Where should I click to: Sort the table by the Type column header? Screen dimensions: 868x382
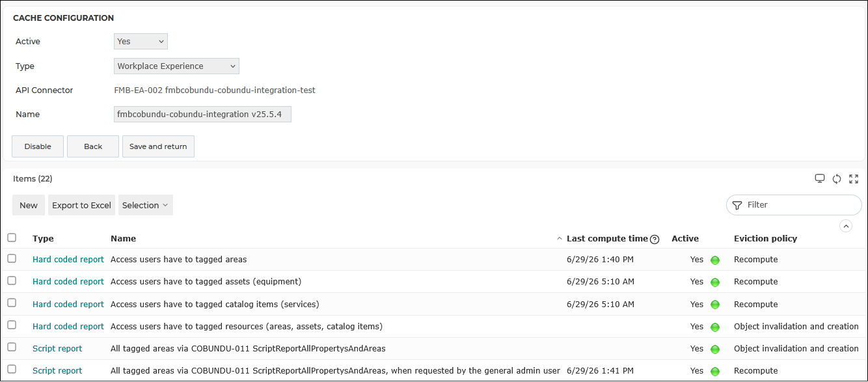click(x=43, y=239)
